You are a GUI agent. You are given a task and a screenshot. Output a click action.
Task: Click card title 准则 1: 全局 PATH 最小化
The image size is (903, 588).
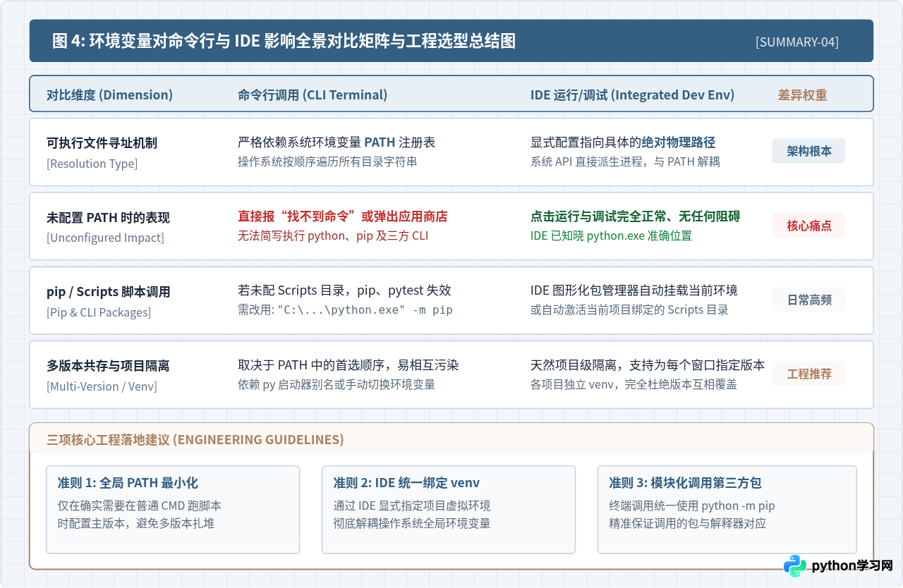(128, 483)
